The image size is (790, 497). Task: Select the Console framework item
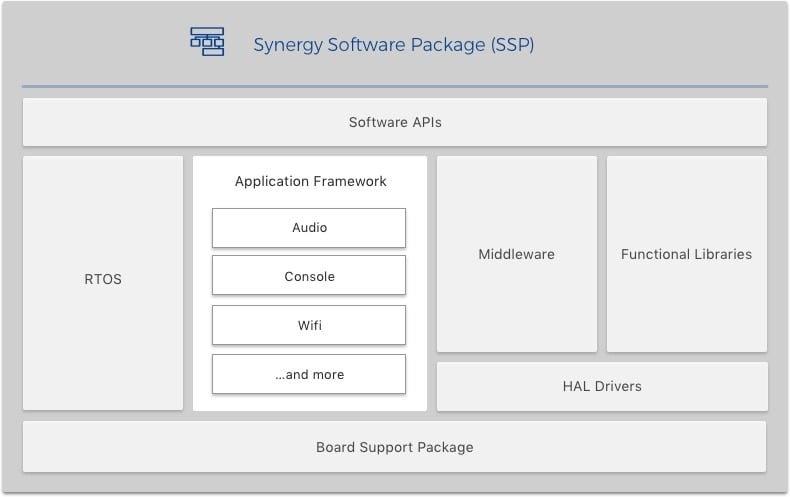309,276
